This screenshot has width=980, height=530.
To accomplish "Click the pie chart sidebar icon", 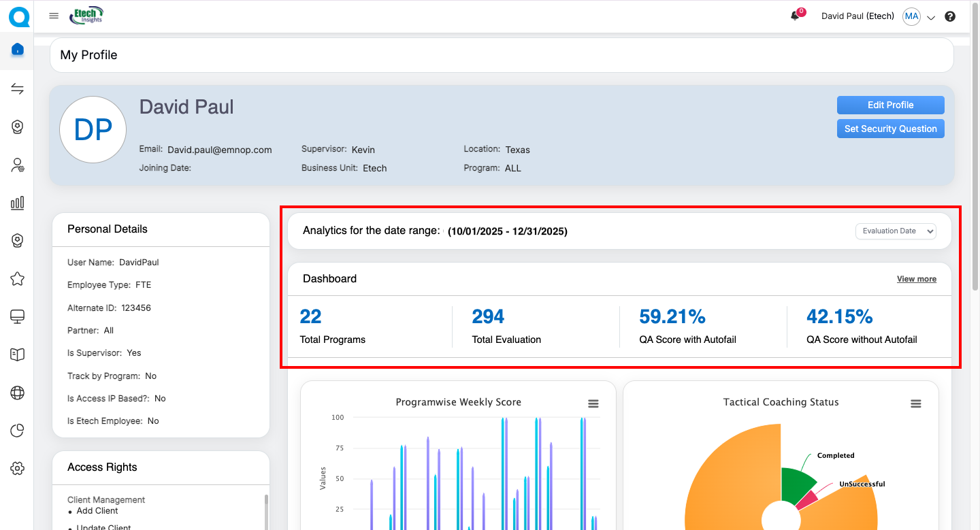I will [18, 430].
